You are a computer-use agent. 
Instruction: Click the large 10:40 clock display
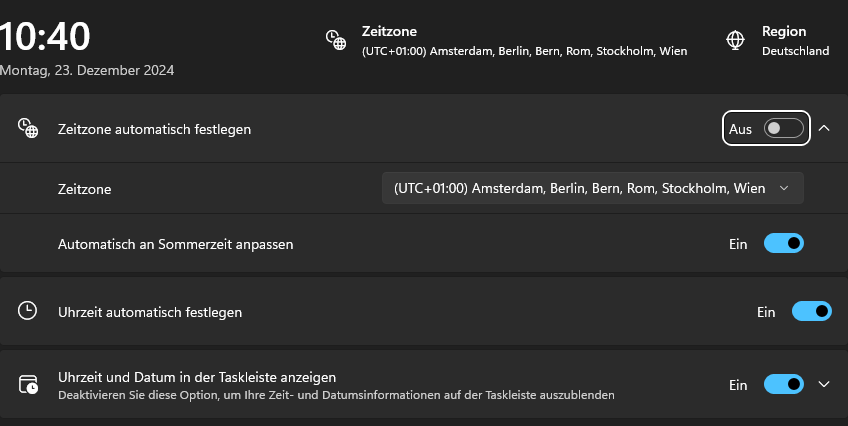tap(47, 37)
